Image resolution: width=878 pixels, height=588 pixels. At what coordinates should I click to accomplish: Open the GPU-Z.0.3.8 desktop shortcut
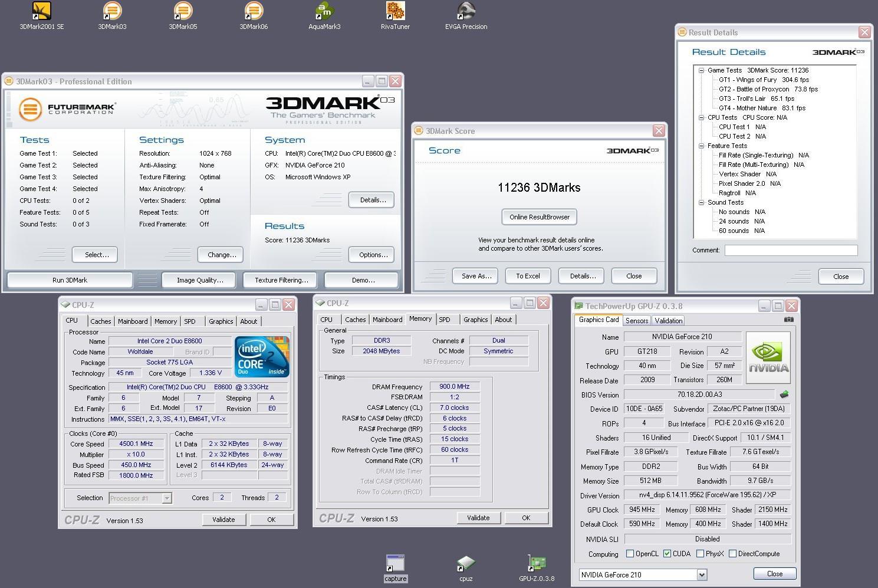(537, 568)
